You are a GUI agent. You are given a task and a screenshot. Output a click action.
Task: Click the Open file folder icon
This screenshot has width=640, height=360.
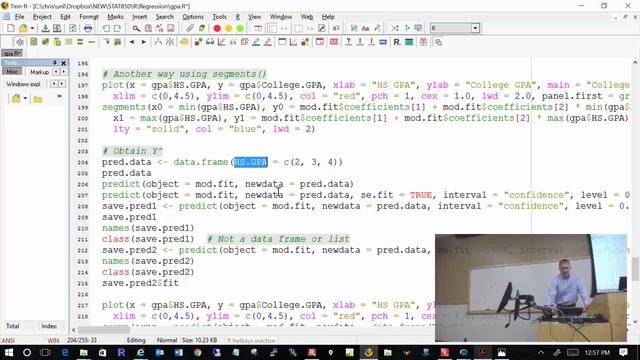pyautogui.click(x=23, y=28)
